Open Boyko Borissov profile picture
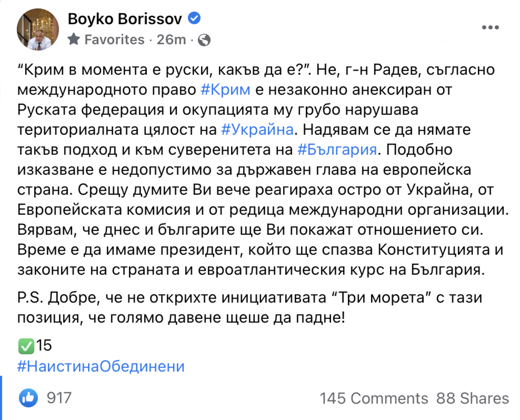 point(38,29)
